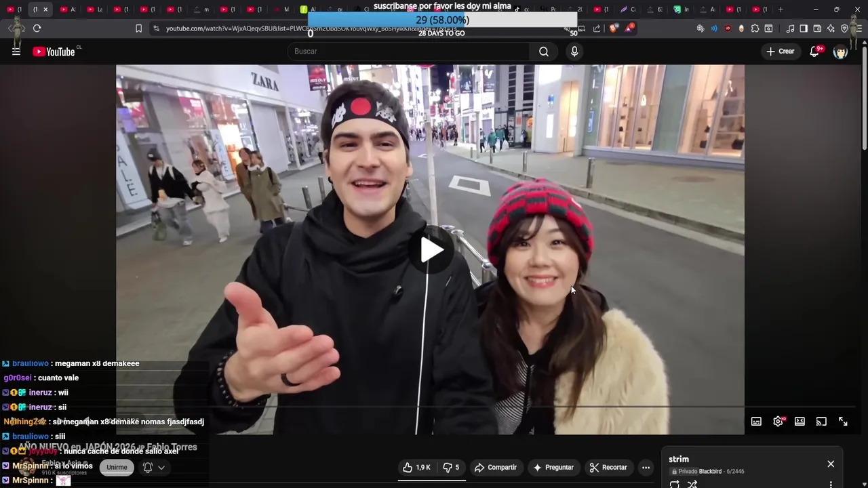868x488 pixels.
Task: Open a new browser tab
Action: 781,9
